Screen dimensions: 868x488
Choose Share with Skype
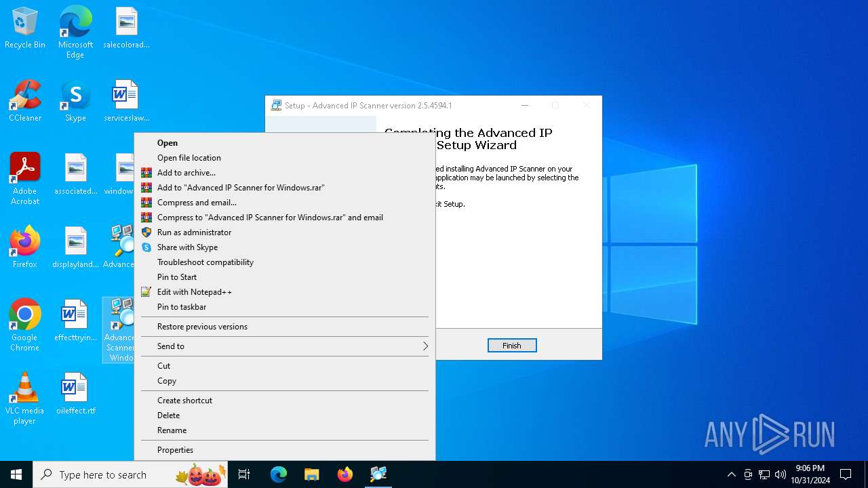click(285, 247)
